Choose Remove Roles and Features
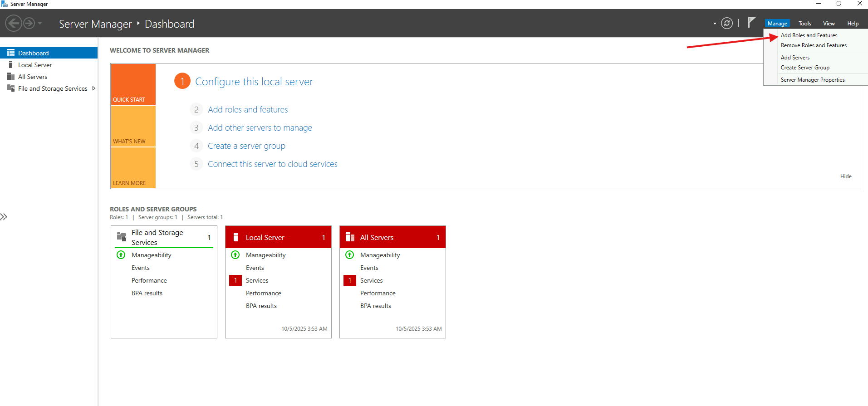This screenshot has width=868, height=406. coord(814,45)
